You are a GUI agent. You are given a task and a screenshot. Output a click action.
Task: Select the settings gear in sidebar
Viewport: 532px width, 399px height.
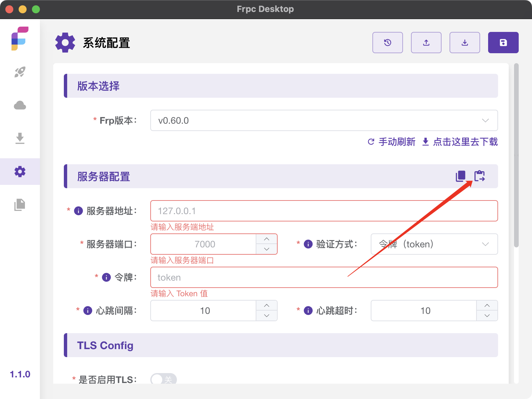(x=20, y=172)
